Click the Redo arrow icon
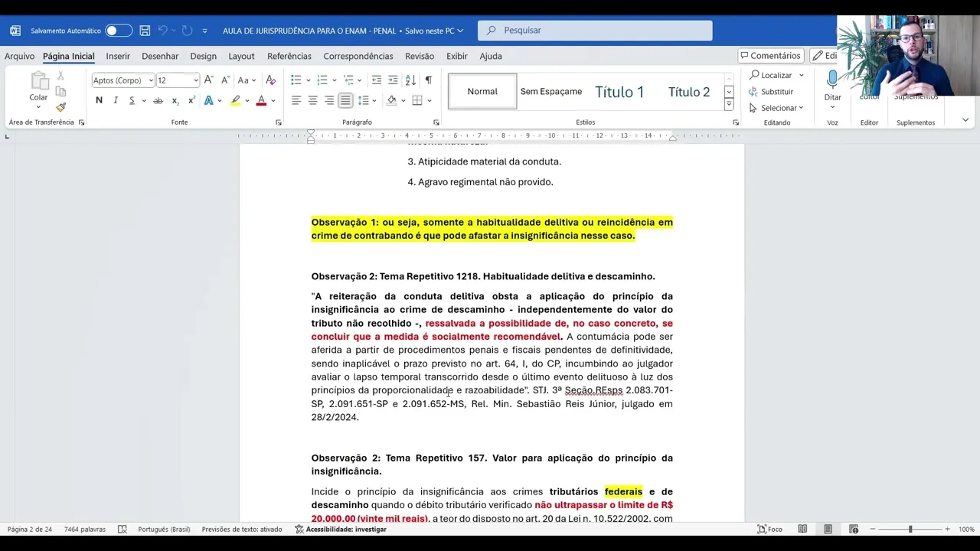This screenshot has height=551, width=980. (x=187, y=31)
